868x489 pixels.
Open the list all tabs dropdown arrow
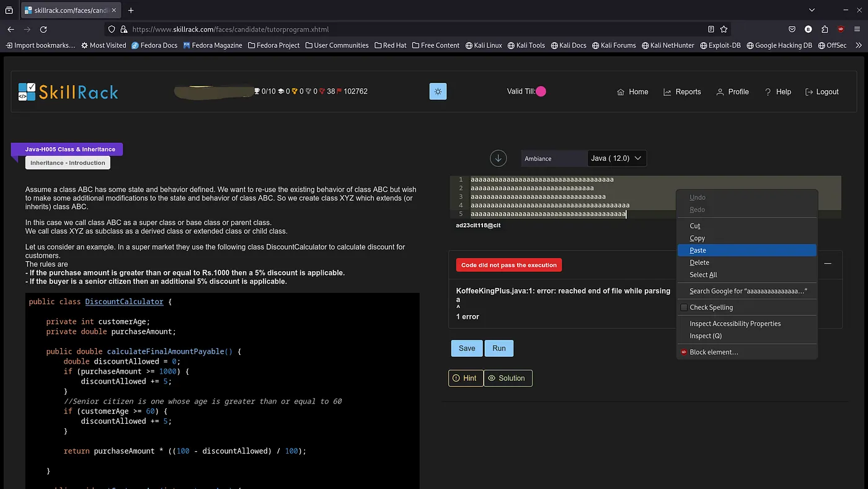point(812,10)
